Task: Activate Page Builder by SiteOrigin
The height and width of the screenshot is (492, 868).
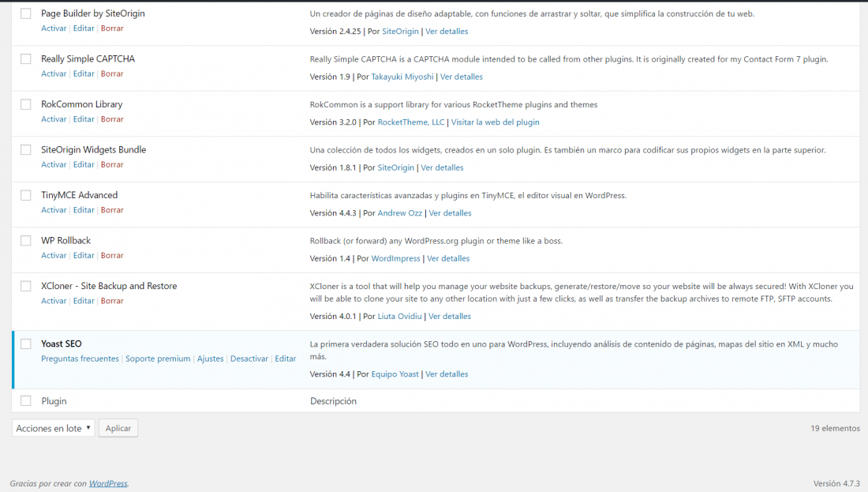Action: tap(54, 28)
